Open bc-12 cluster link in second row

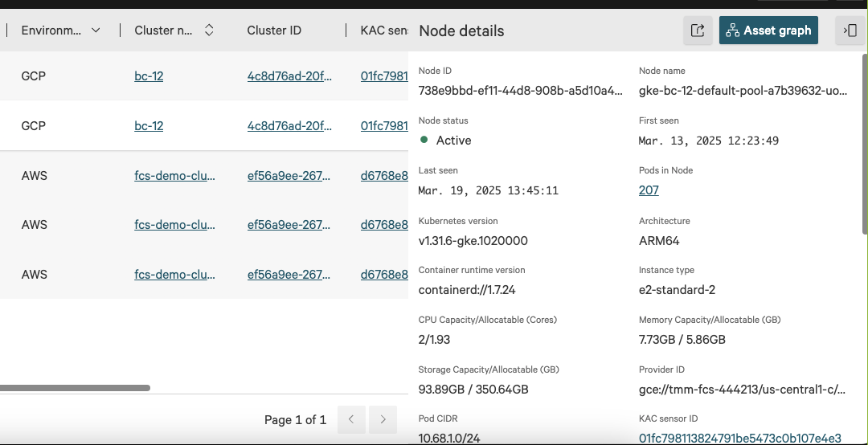pyautogui.click(x=149, y=126)
